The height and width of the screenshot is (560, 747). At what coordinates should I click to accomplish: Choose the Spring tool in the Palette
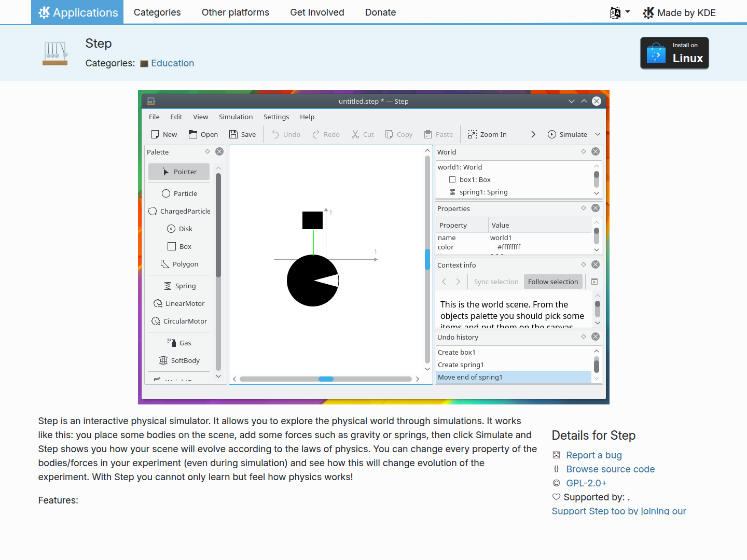(x=179, y=286)
